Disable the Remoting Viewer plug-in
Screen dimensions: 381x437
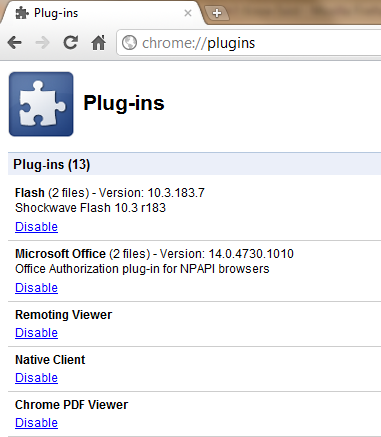pyautogui.click(x=36, y=333)
